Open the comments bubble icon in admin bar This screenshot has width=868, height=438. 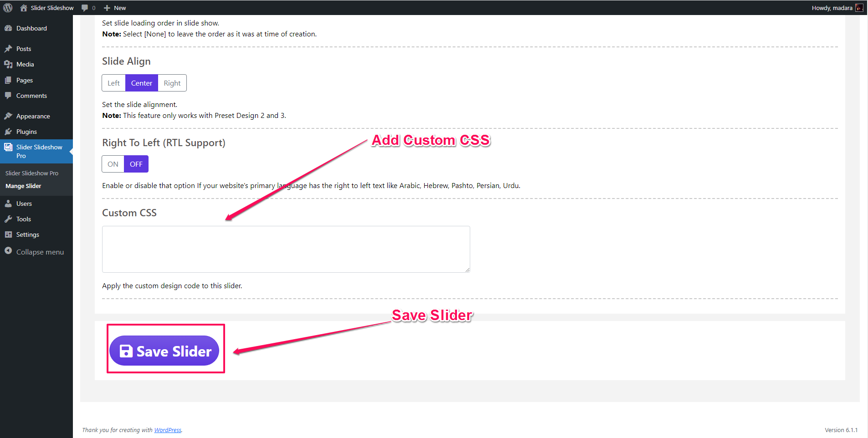pos(85,8)
